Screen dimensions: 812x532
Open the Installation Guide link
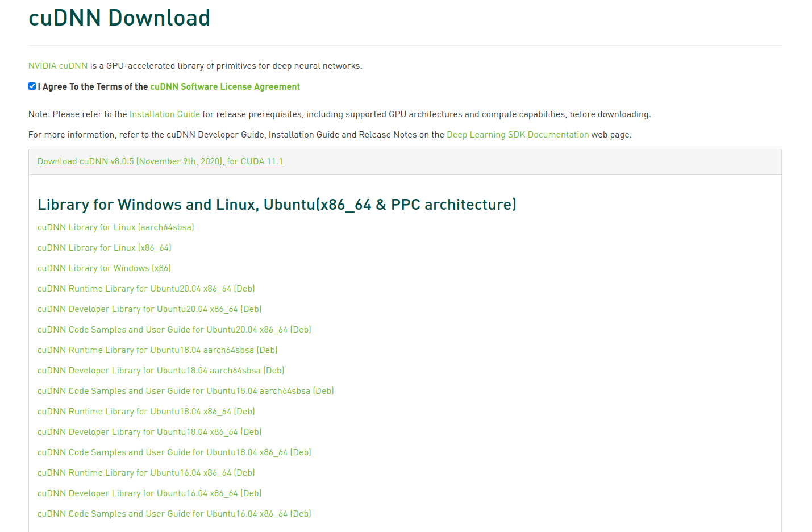coord(164,114)
